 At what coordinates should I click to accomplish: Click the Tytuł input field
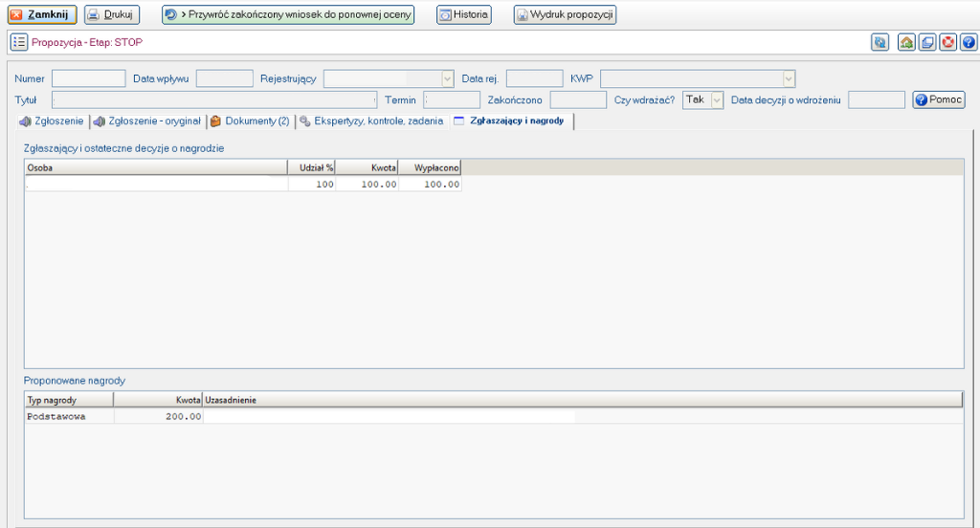(214, 99)
